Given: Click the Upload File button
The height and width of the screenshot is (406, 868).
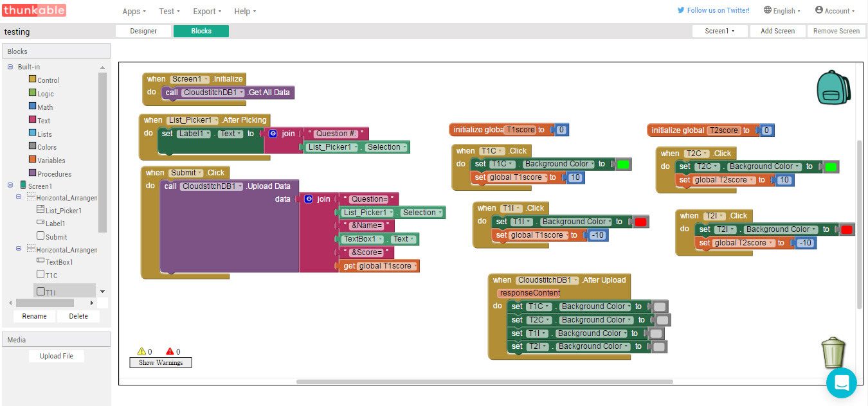Looking at the screenshot, I should point(57,356).
